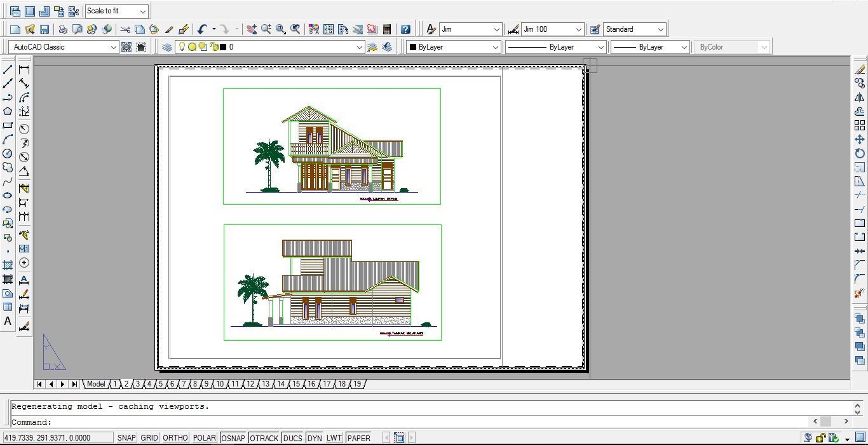Image resolution: width=868 pixels, height=445 pixels.
Task: Click the PAPER space button
Action: click(358, 437)
